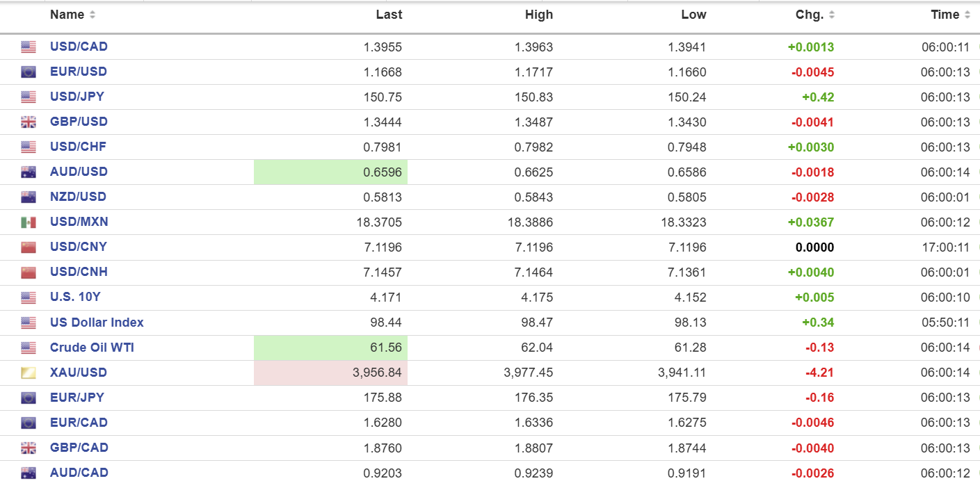Click the red-highlighted XAU/USD last price
980x481 pixels.
[x=376, y=373]
